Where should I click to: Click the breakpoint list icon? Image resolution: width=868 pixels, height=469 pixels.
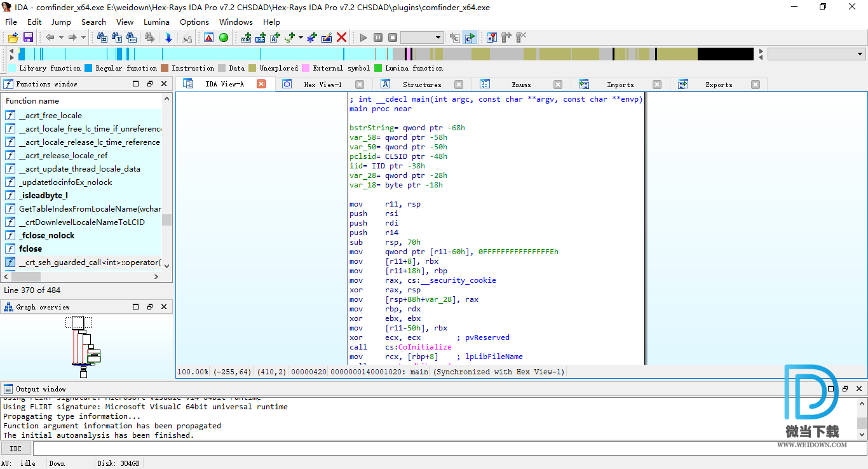(x=492, y=37)
